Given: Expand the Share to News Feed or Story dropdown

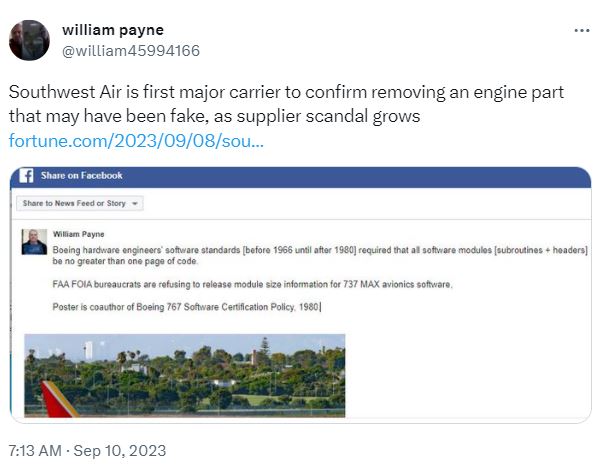Looking at the screenshot, I should 80,203.
